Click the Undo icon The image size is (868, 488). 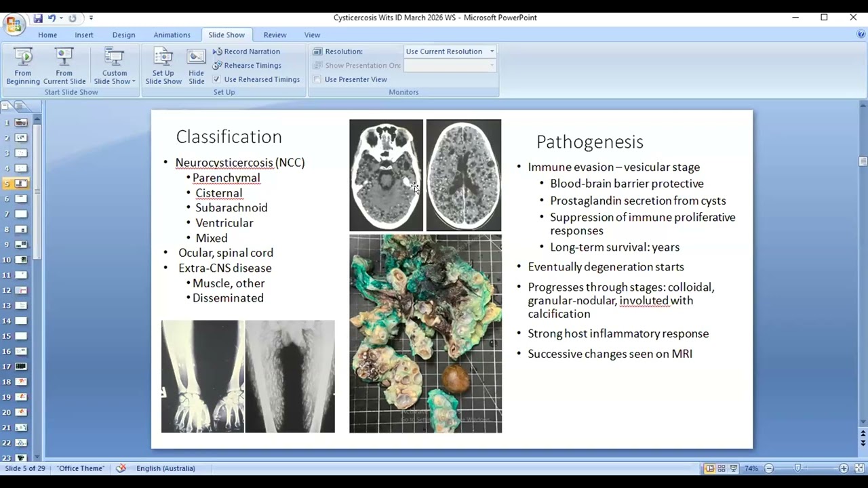coord(52,18)
